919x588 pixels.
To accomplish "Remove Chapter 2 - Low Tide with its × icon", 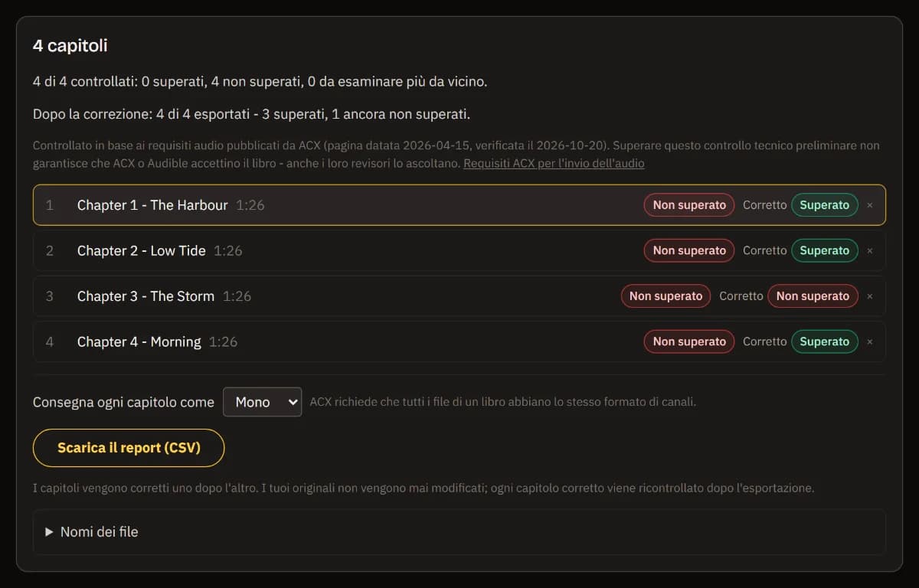I will pyautogui.click(x=869, y=250).
